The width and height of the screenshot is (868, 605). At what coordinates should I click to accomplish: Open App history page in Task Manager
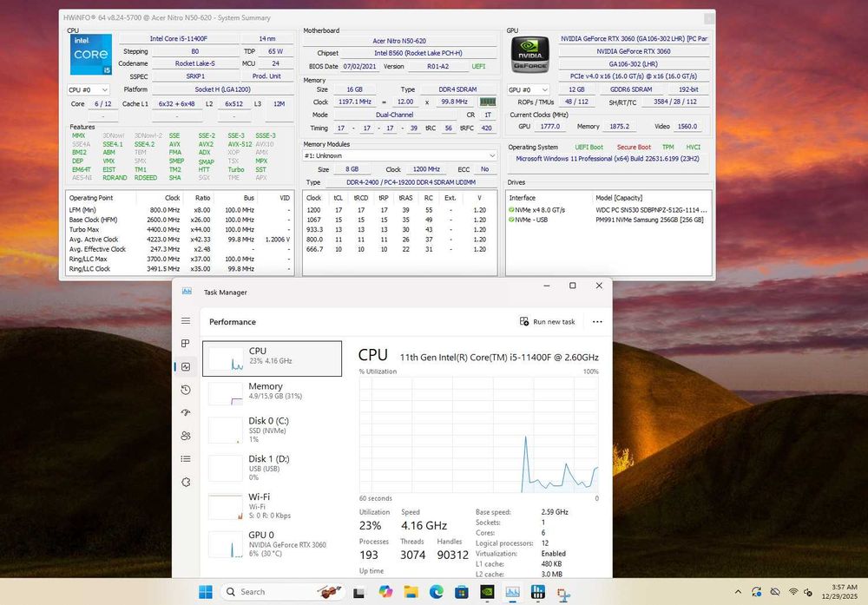click(x=186, y=390)
